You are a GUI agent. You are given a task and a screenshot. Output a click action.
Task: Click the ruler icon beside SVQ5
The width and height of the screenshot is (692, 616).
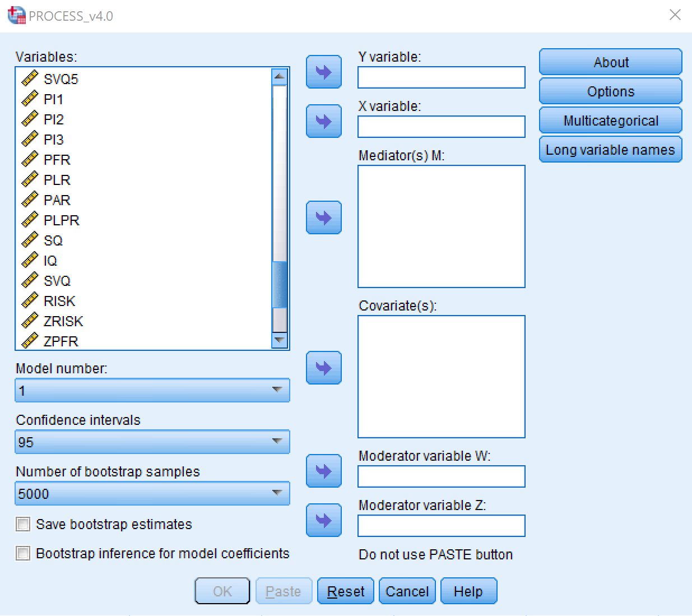pyautogui.click(x=29, y=78)
